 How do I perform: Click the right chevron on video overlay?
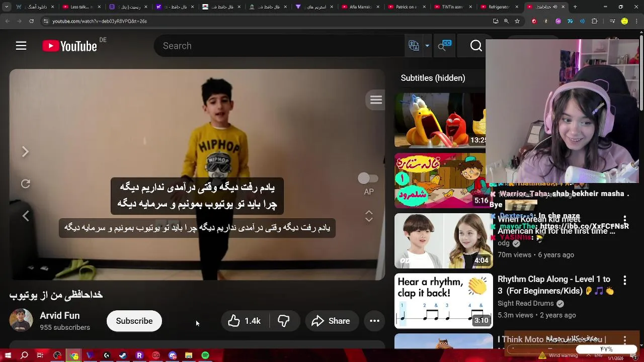(x=25, y=152)
